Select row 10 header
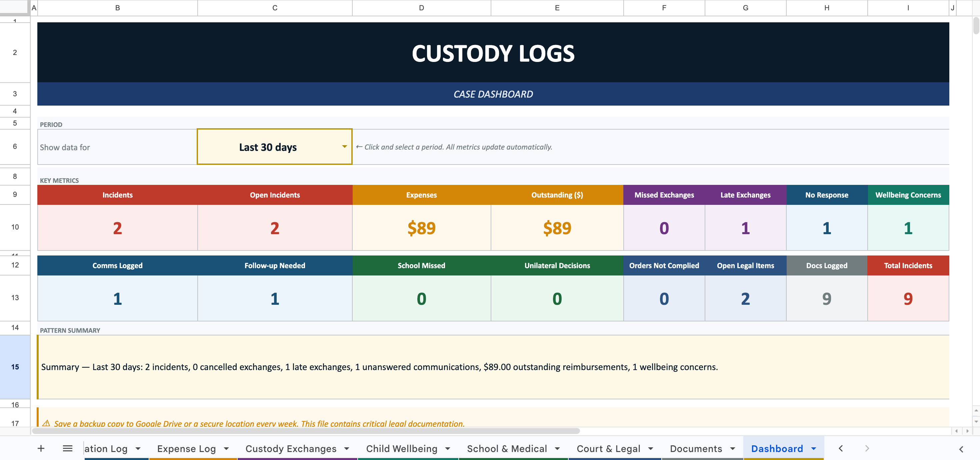The width and height of the screenshot is (980, 460). pos(15,227)
